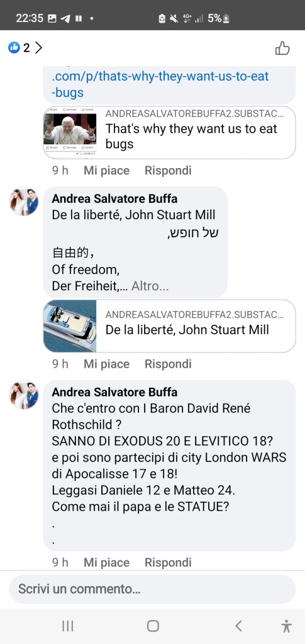Screen dimensions: 305x644
Task: Open the profile avatar beside the Rothschild comment
Action: pos(24,395)
